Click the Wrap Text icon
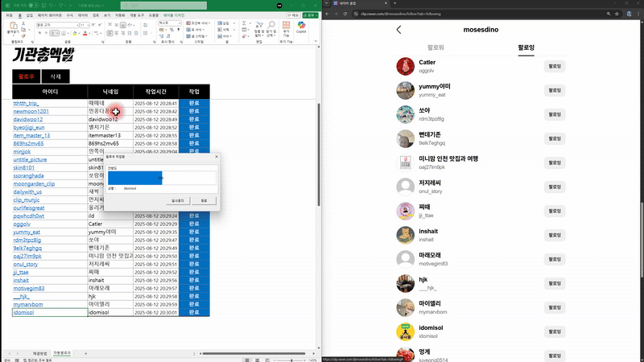This screenshot has height=362, width=644. click(x=146, y=25)
